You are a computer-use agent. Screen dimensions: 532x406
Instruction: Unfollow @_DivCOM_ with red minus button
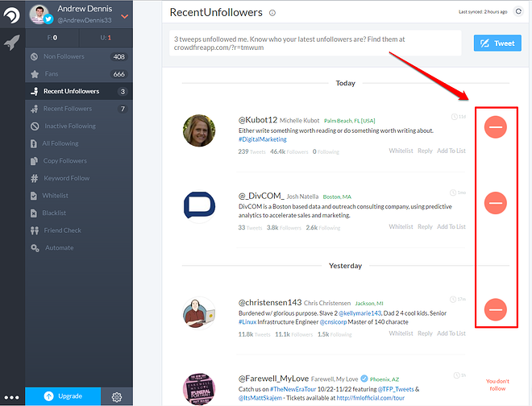coord(495,203)
